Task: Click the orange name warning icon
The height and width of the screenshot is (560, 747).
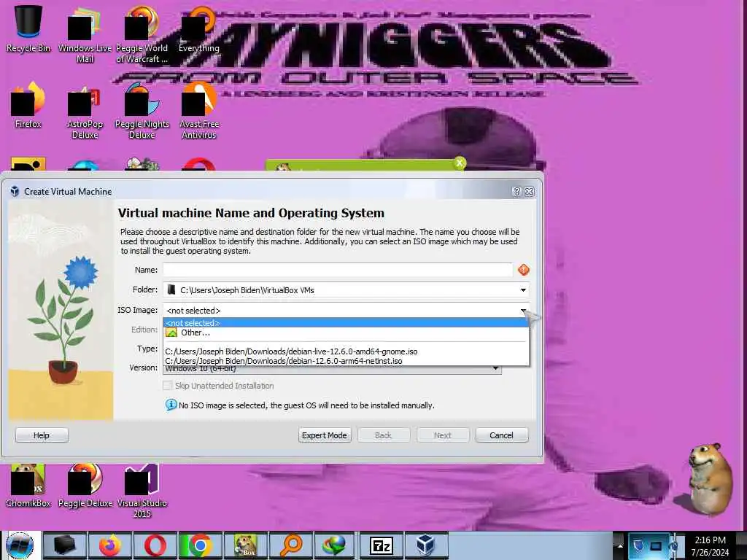Action: (x=524, y=270)
